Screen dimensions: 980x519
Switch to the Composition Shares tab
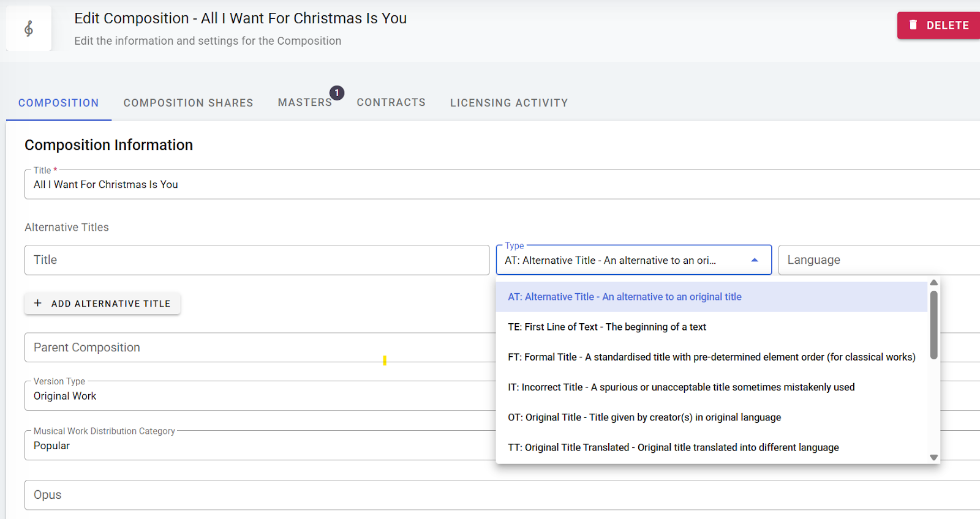(x=188, y=103)
